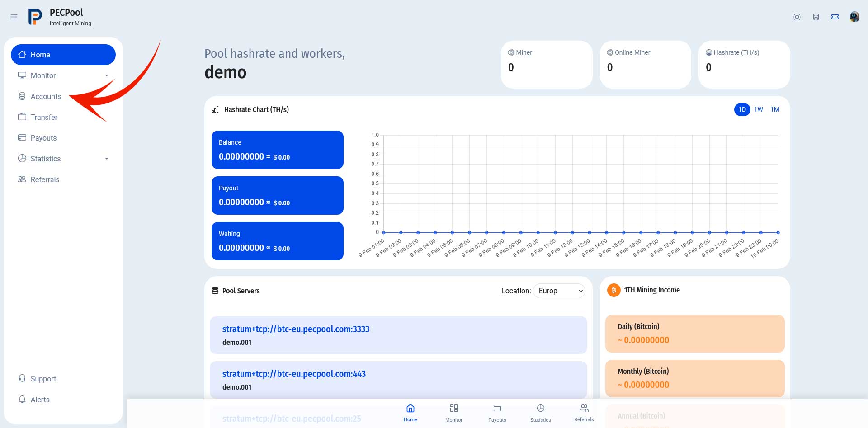This screenshot has height=428, width=868.
Task: Click the sidebar Monitor screen icon
Action: pos(22,75)
